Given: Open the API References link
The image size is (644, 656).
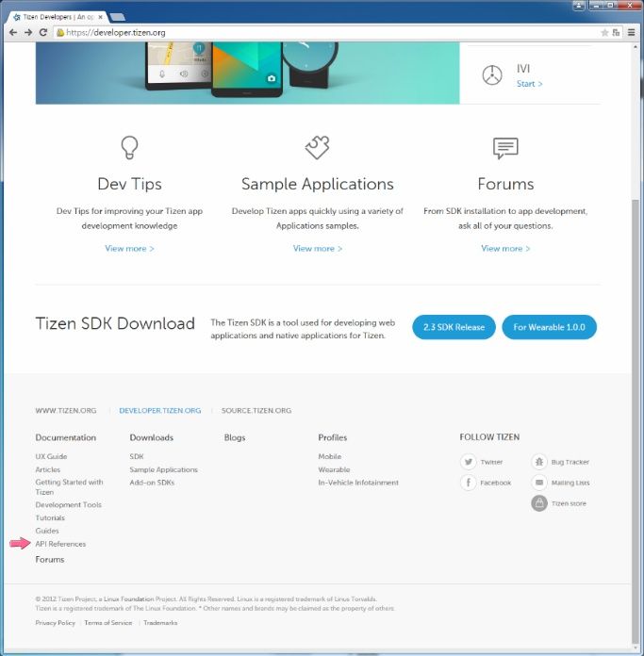Looking at the screenshot, I should (60, 544).
